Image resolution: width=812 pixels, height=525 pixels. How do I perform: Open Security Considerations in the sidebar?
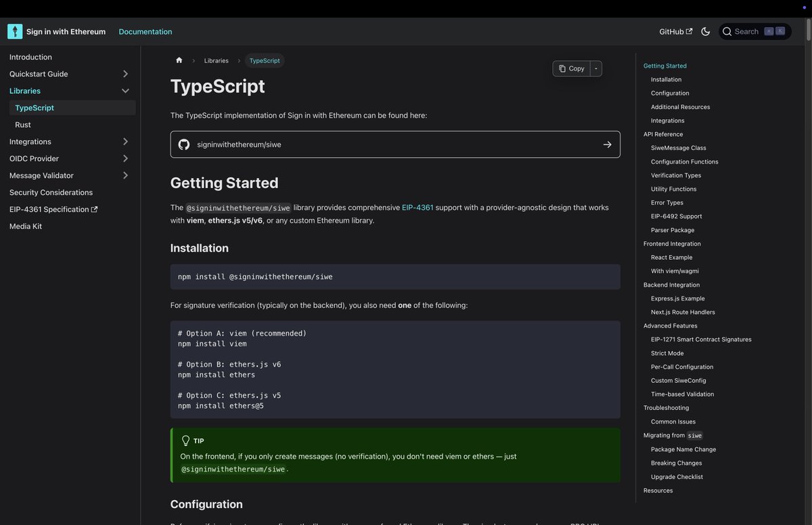click(51, 192)
